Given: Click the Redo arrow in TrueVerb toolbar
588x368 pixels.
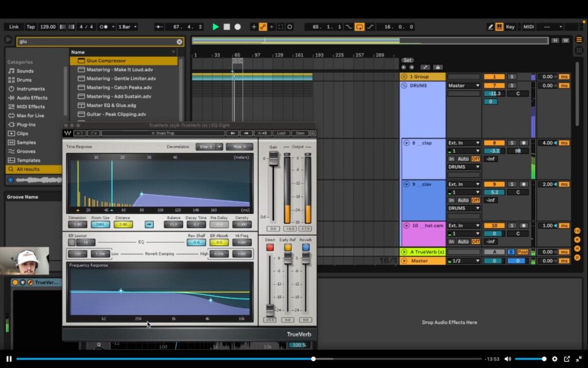Looking at the screenshot, I should [x=94, y=133].
